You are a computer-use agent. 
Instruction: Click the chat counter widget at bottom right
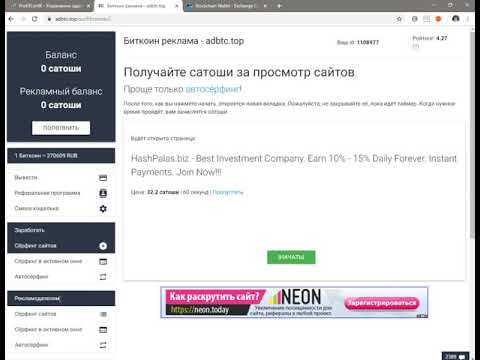pyautogui.click(x=455, y=356)
